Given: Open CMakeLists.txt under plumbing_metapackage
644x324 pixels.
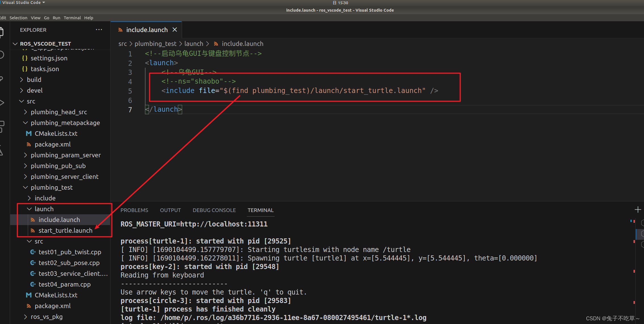Looking at the screenshot, I should click(x=56, y=134).
